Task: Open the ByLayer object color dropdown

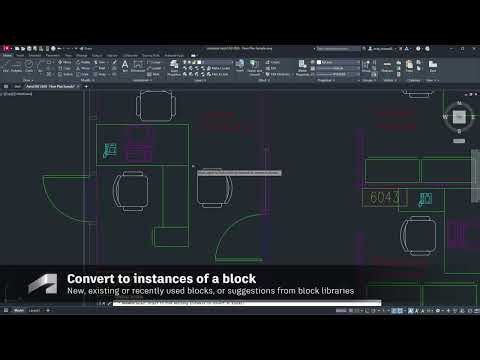Action: pyautogui.click(x=338, y=62)
